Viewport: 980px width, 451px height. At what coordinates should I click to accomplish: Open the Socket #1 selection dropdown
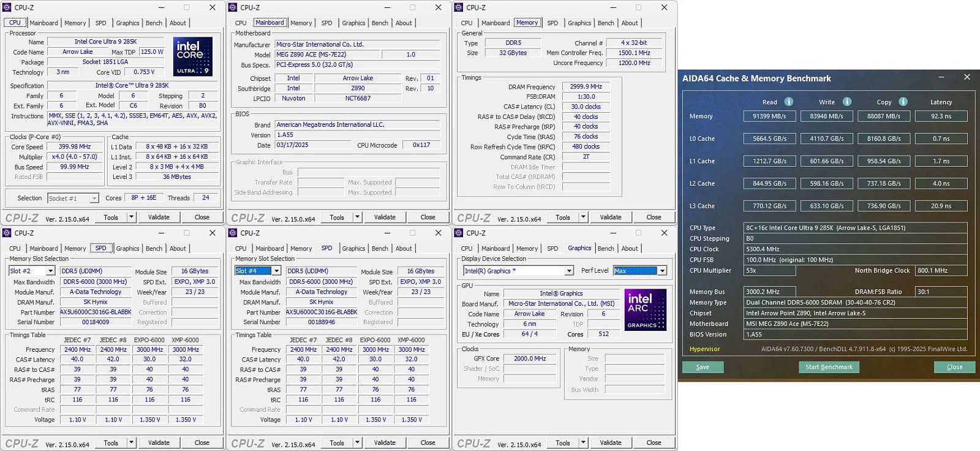[94, 199]
